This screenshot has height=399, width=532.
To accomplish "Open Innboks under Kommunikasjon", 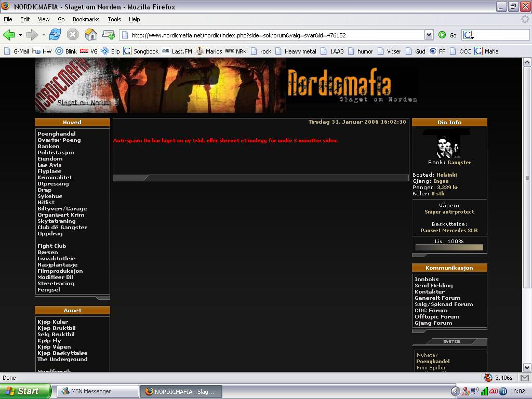I will 427,279.
